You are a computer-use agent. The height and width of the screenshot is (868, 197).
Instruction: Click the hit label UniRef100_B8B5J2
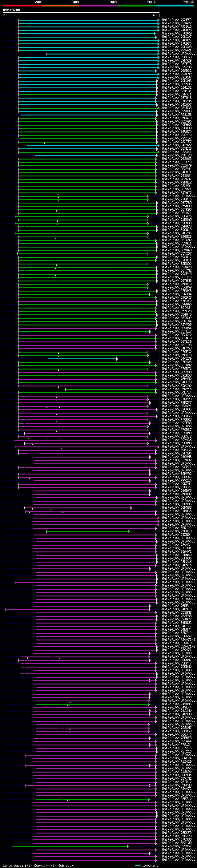177,436
